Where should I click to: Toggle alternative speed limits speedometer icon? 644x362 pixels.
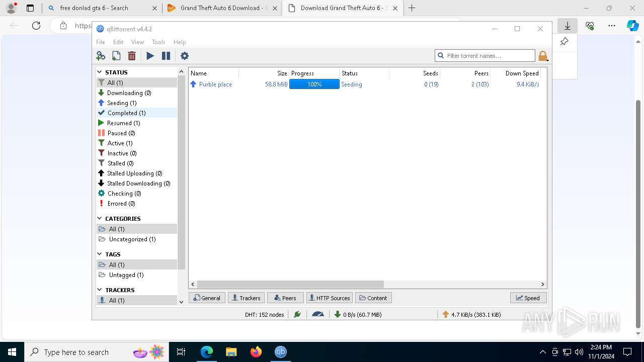(x=318, y=314)
